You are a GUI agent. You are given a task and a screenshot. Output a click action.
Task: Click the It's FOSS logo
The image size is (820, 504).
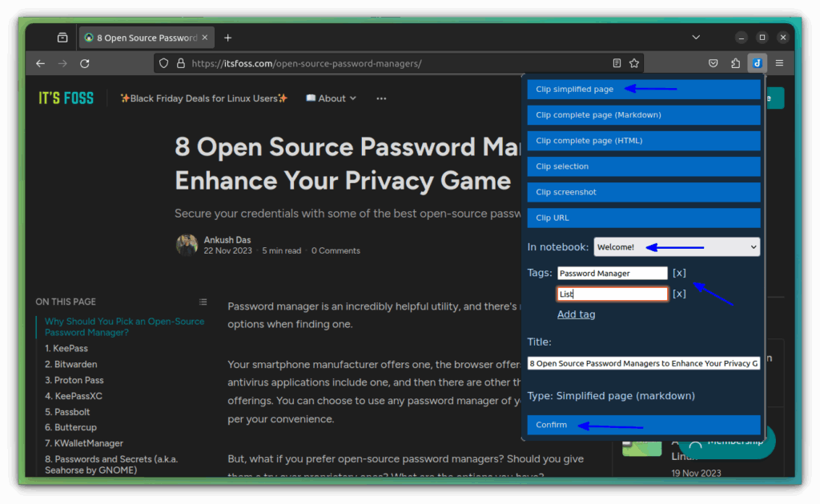pyautogui.click(x=66, y=98)
